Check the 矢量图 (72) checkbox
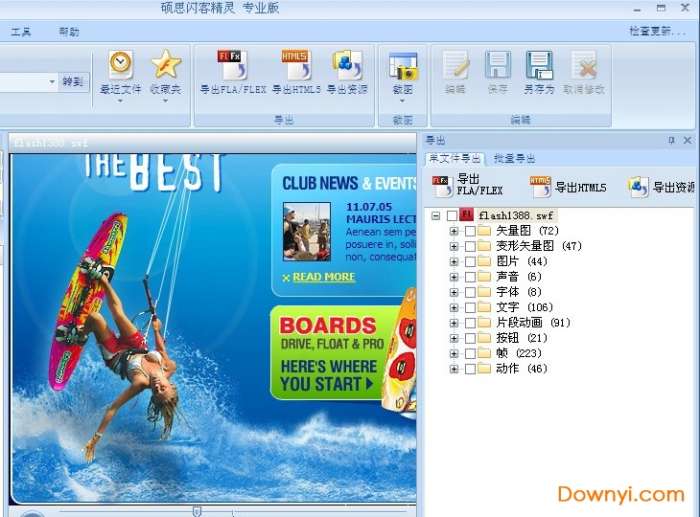This screenshot has width=700, height=517. (470, 231)
